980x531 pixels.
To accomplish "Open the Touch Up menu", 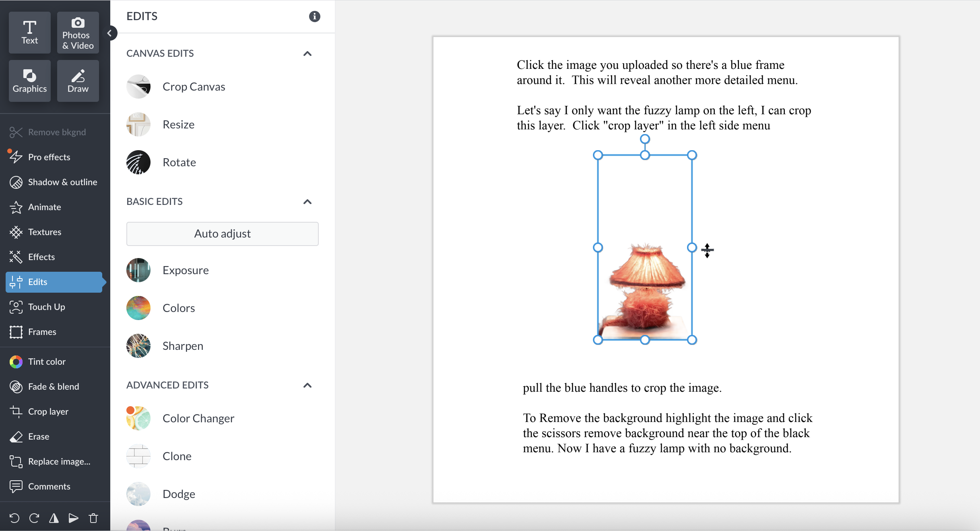I will point(46,307).
